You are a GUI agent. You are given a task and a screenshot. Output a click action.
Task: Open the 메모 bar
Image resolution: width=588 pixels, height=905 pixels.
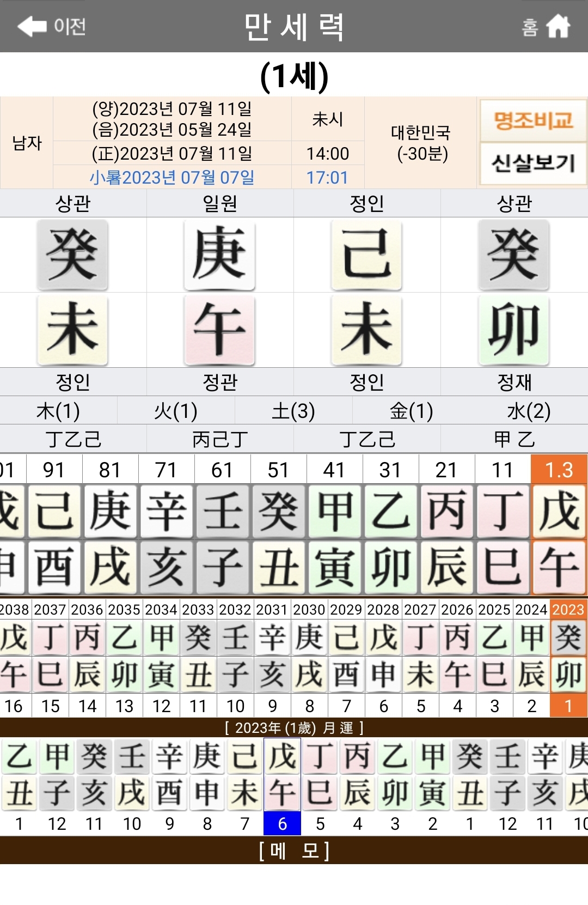[x=294, y=850]
